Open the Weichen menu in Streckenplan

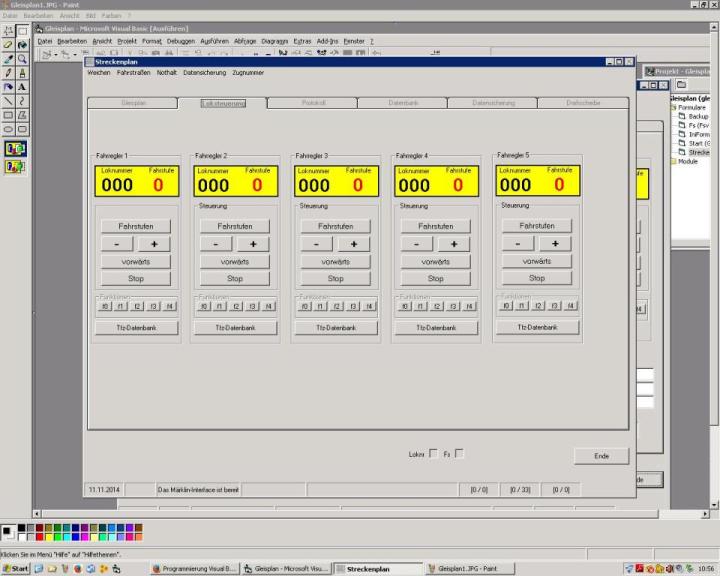(x=99, y=73)
